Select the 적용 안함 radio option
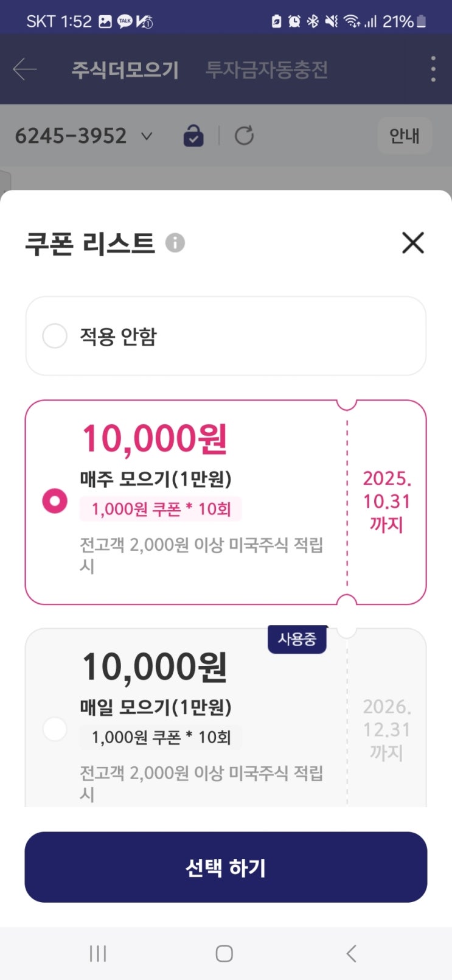Screen dimensions: 452x980 point(55,336)
